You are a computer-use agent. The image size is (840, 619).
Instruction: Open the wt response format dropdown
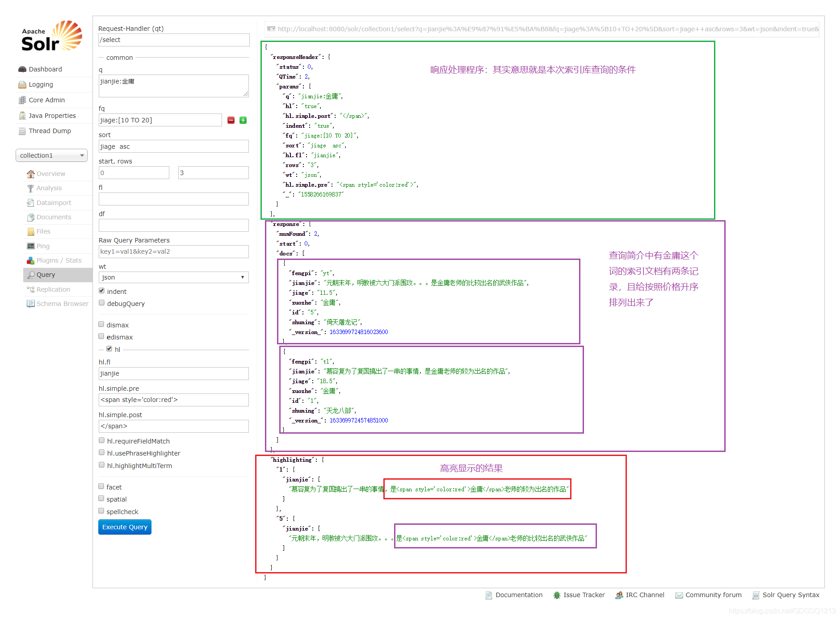(x=173, y=277)
